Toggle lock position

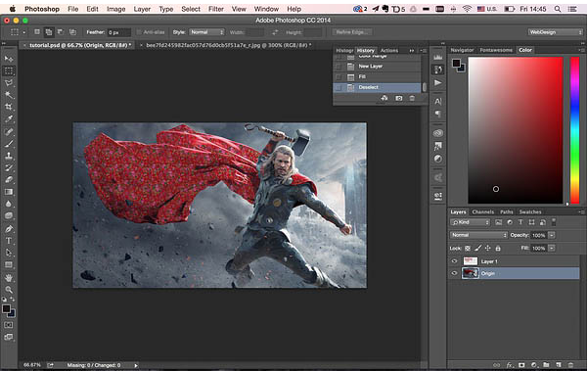coord(488,249)
